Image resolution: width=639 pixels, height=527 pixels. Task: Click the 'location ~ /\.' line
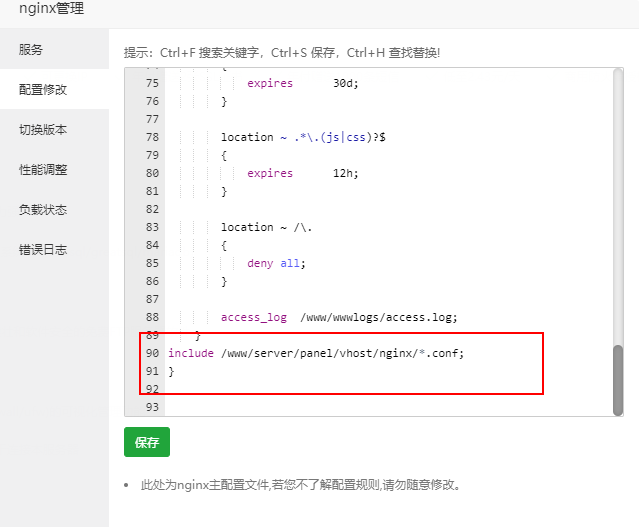267,227
